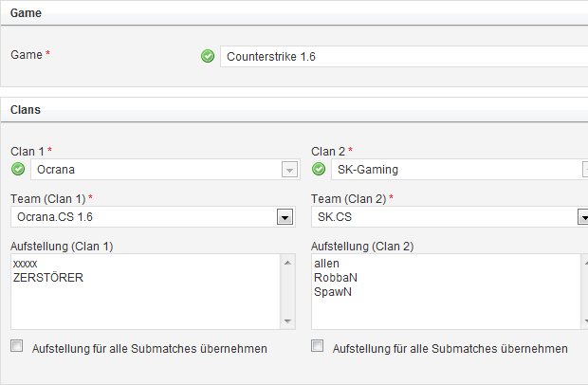Viewport: 588px width, 385px height.
Task: Enable lineup checkbox for all submatches, Clan 2
Action: point(318,347)
